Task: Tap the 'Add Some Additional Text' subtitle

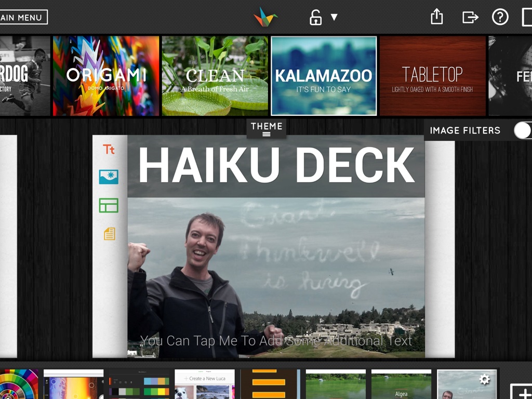Action: [276, 341]
